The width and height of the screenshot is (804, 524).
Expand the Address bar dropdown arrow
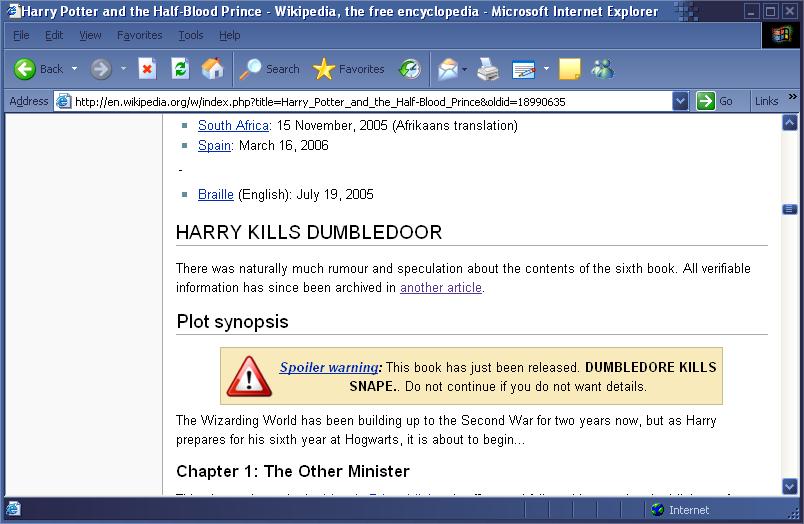click(x=680, y=101)
